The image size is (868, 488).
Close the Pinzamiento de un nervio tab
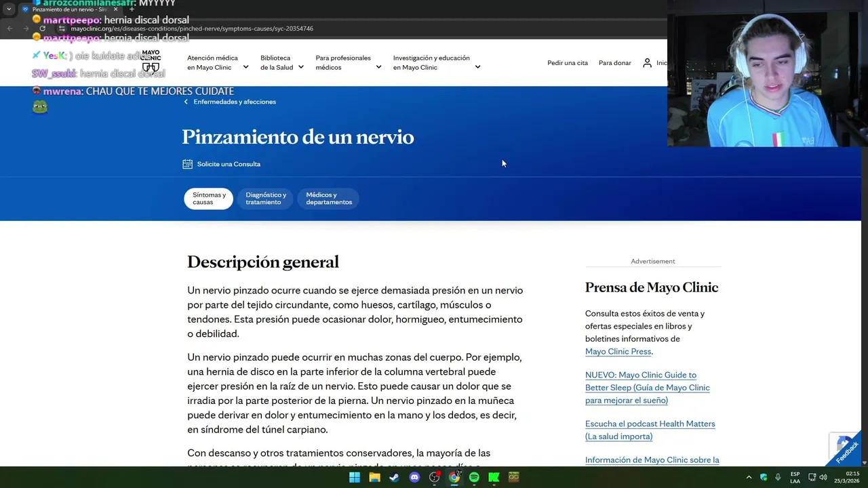(x=115, y=9)
